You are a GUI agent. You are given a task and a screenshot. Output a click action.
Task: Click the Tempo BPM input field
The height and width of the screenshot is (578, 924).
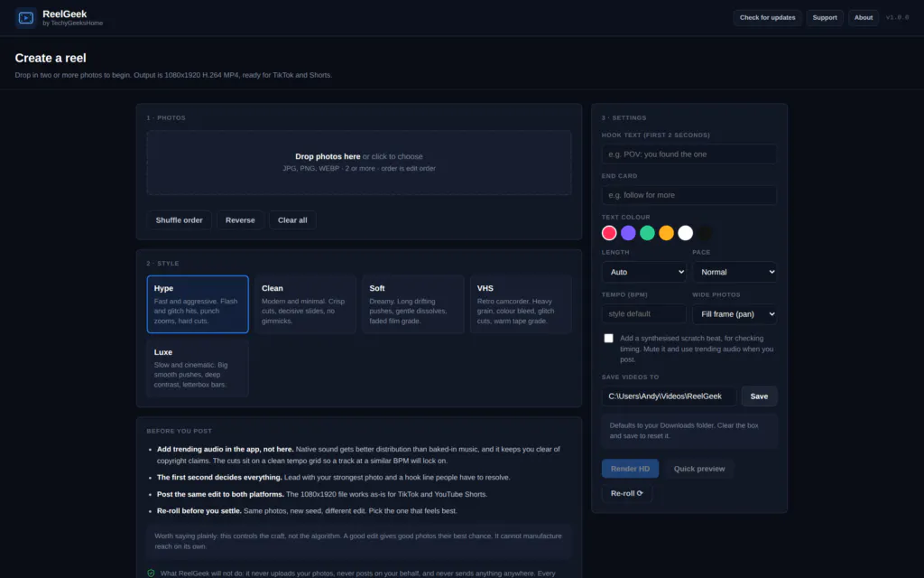click(644, 313)
